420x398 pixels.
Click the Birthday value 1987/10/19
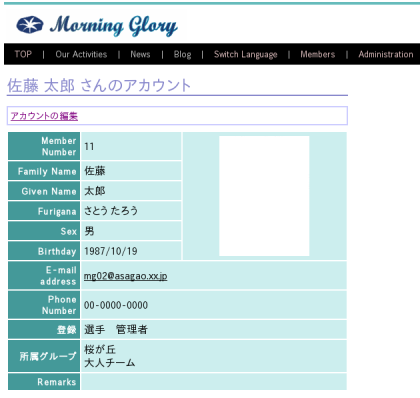pos(111,251)
